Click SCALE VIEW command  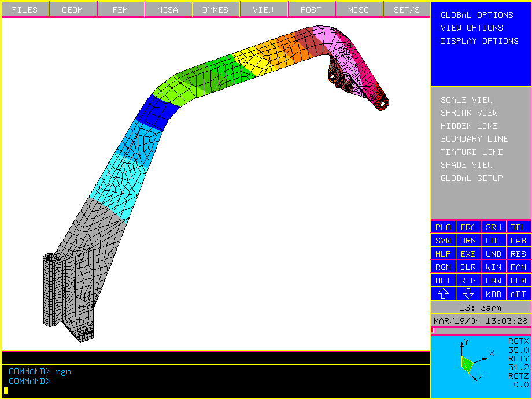click(466, 100)
